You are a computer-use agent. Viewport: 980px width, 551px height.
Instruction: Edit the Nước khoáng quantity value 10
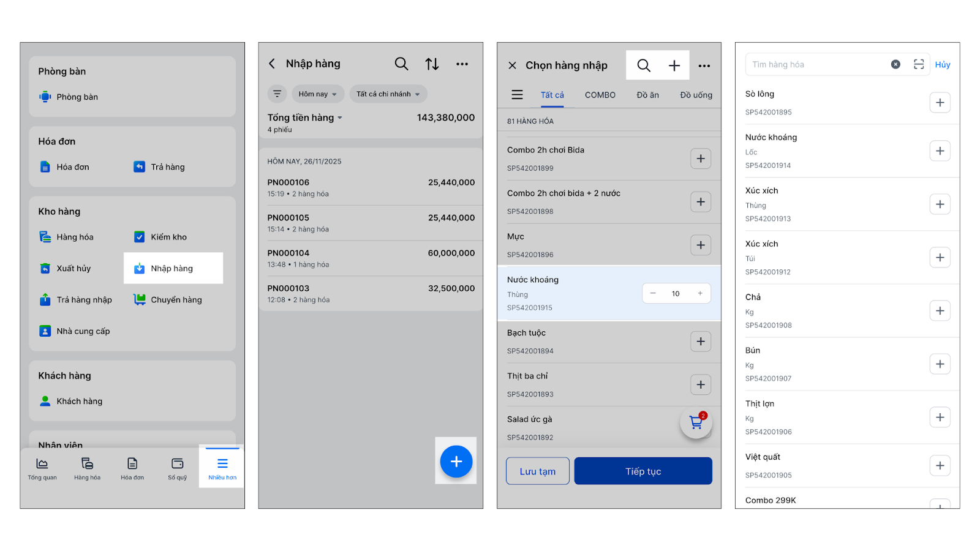[676, 293]
